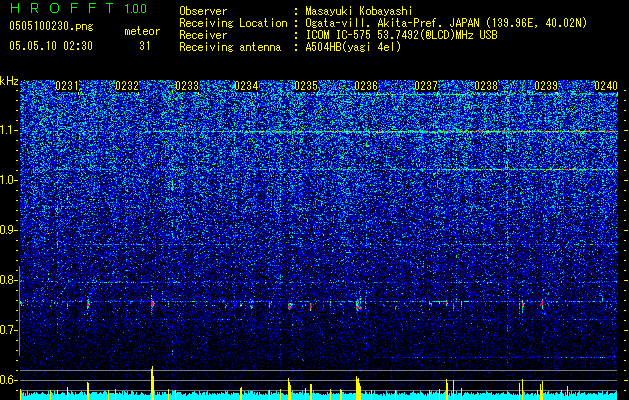
Task: Click the meteor echo just before 0236
Action: [x=358, y=303]
